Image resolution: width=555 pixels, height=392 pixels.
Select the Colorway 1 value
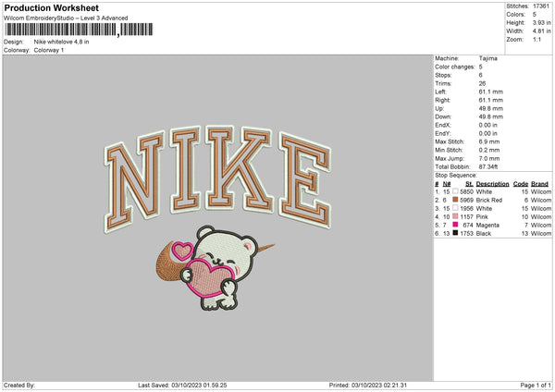(x=49, y=50)
